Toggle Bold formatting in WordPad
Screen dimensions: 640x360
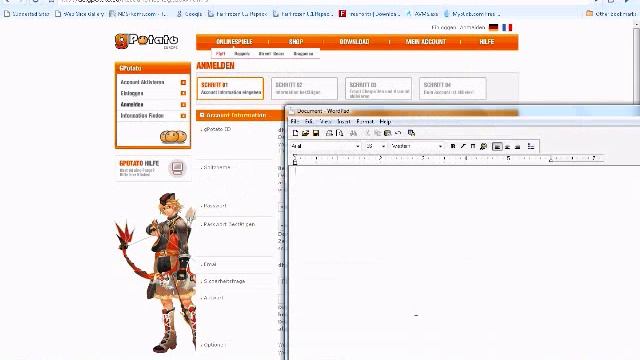[x=453, y=146]
